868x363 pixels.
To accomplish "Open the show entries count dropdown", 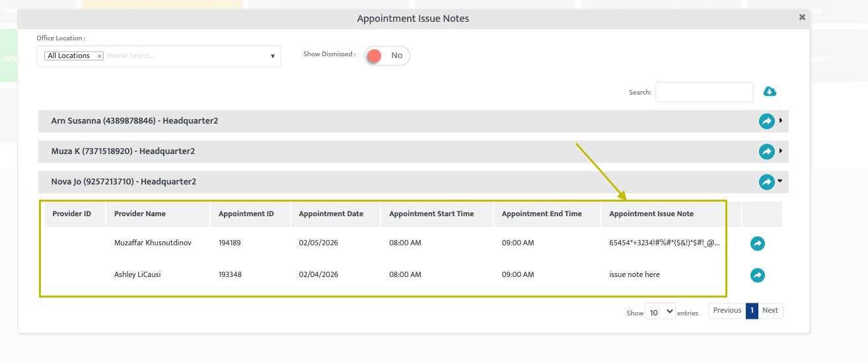I will point(661,311).
